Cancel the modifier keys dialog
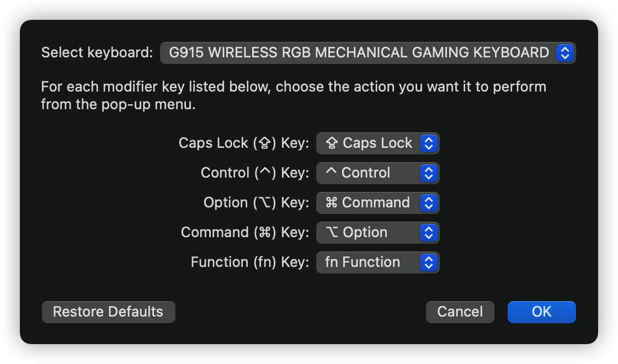618x364 pixels. pos(460,312)
